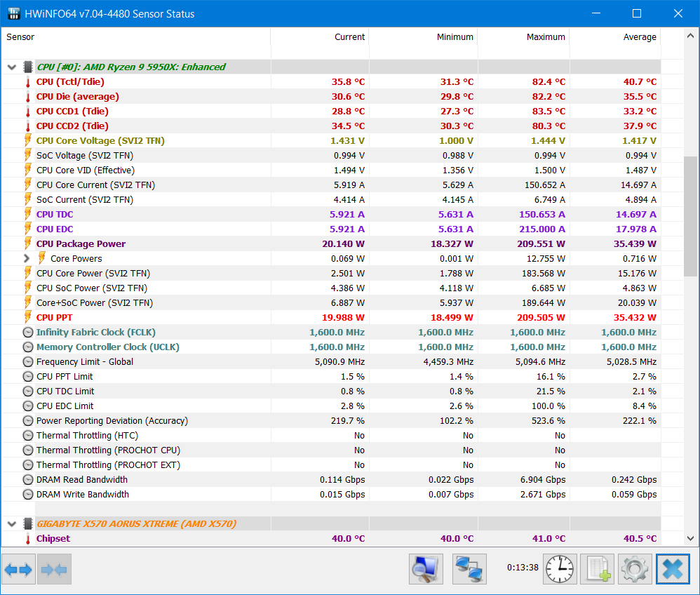
Task: Click clock icon beside CPU EDC Limit
Action: pos(28,406)
